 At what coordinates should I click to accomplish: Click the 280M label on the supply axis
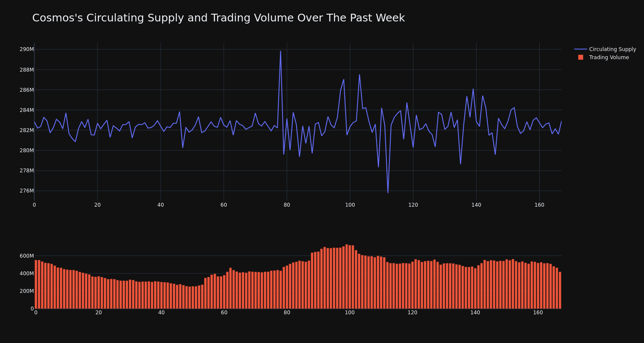pos(27,150)
